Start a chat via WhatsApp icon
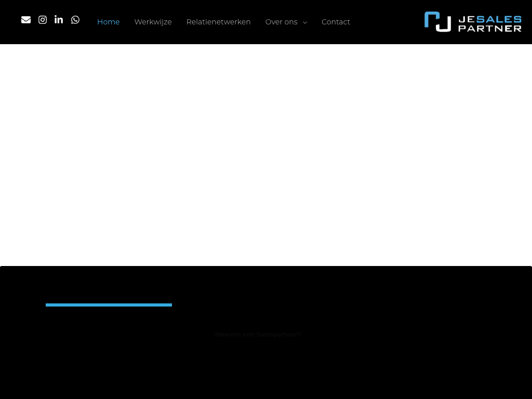Screen dimensions: 532x399 75,20
